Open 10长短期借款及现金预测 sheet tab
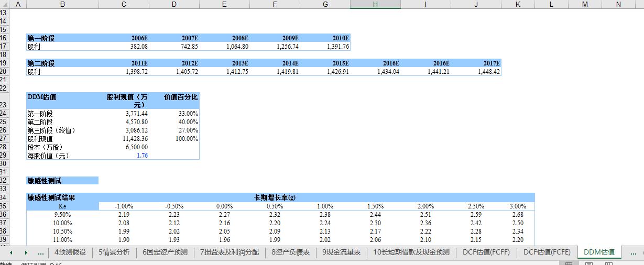 [x=411, y=252]
